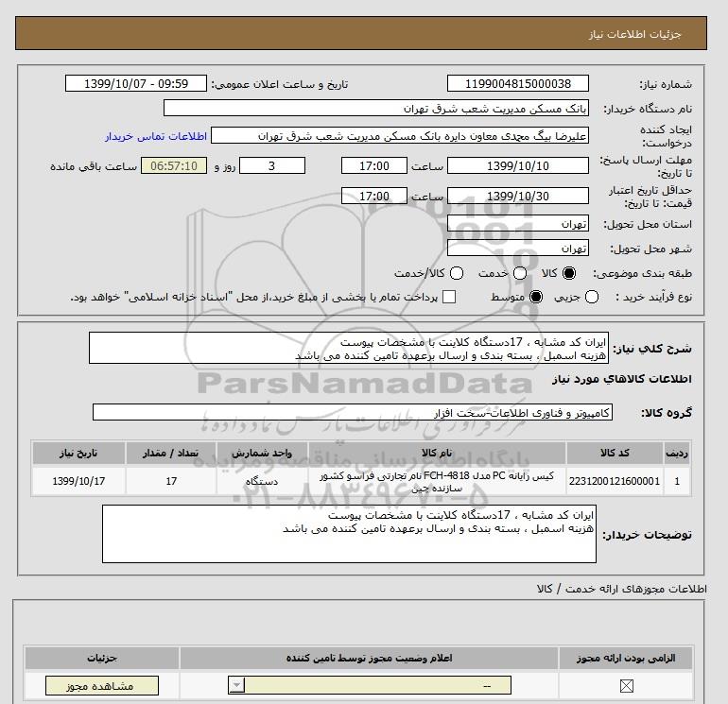Click the کد کالا column header
The width and height of the screenshot is (728, 704).
(615, 453)
